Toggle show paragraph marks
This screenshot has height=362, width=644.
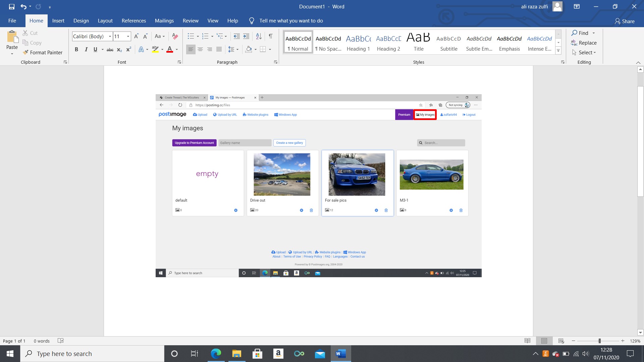(271, 36)
